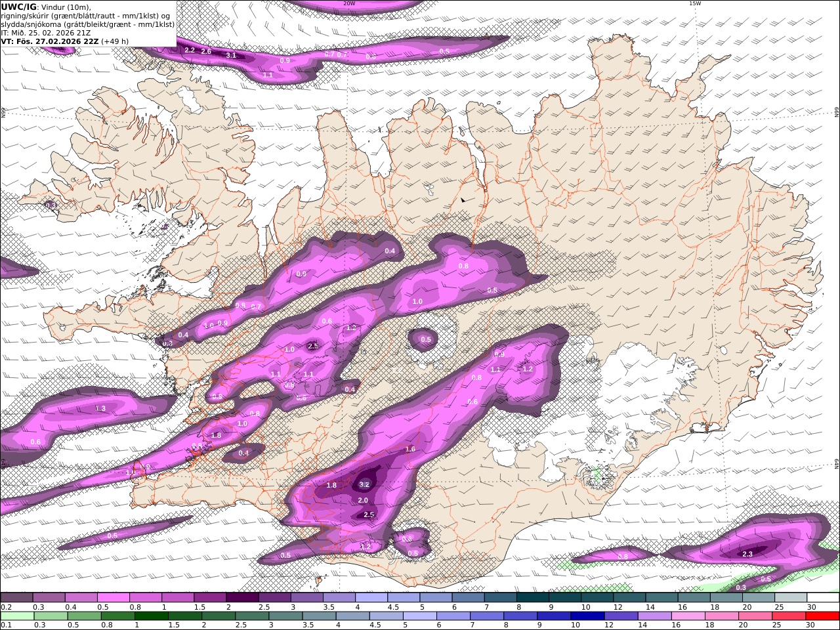Select the darkest green 1–1.5 swatch in the lower legend
Image resolution: width=840 pixels, height=630 pixels.
152,616
